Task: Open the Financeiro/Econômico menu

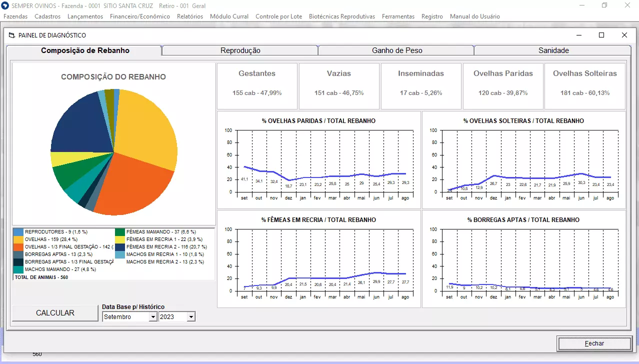Action: pyautogui.click(x=140, y=16)
